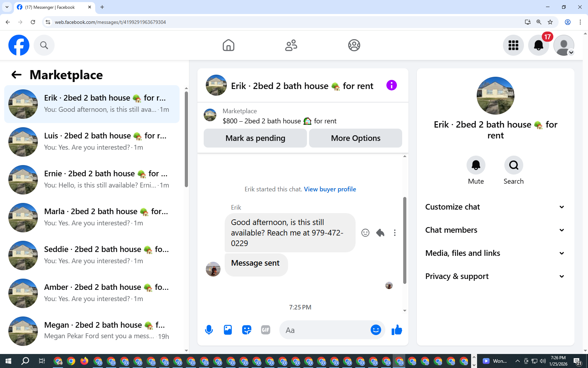Choose a GIF icon

(x=266, y=330)
